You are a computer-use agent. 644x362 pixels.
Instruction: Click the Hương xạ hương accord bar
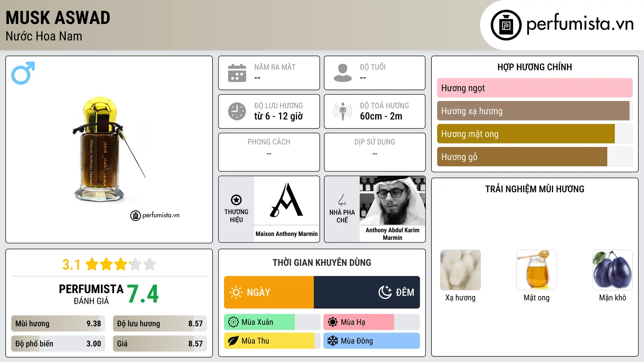(535, 111)
